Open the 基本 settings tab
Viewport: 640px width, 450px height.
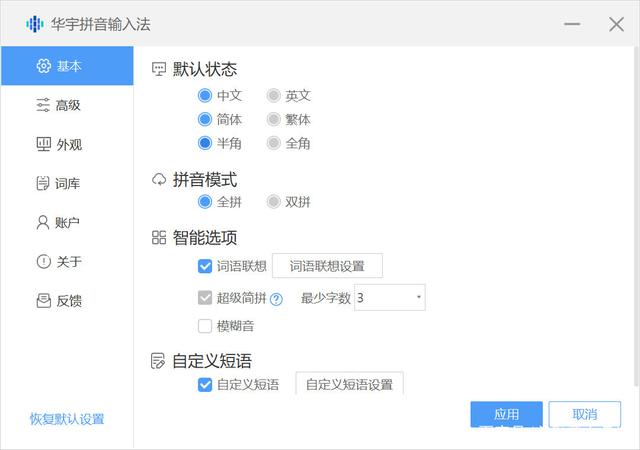coord(67,66)
